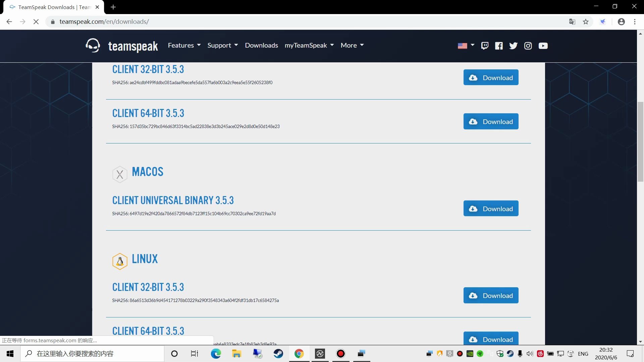Expand the Support dropdown menu

point(223,45)
